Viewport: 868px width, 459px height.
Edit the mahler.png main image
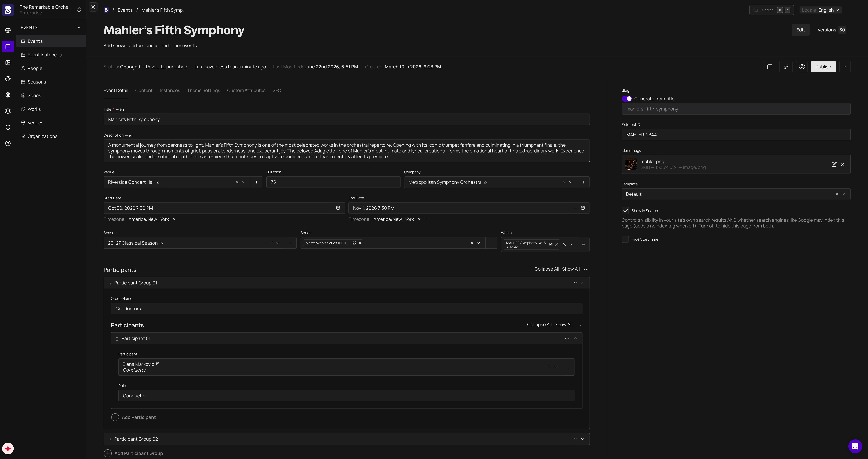tap(834, 164)
